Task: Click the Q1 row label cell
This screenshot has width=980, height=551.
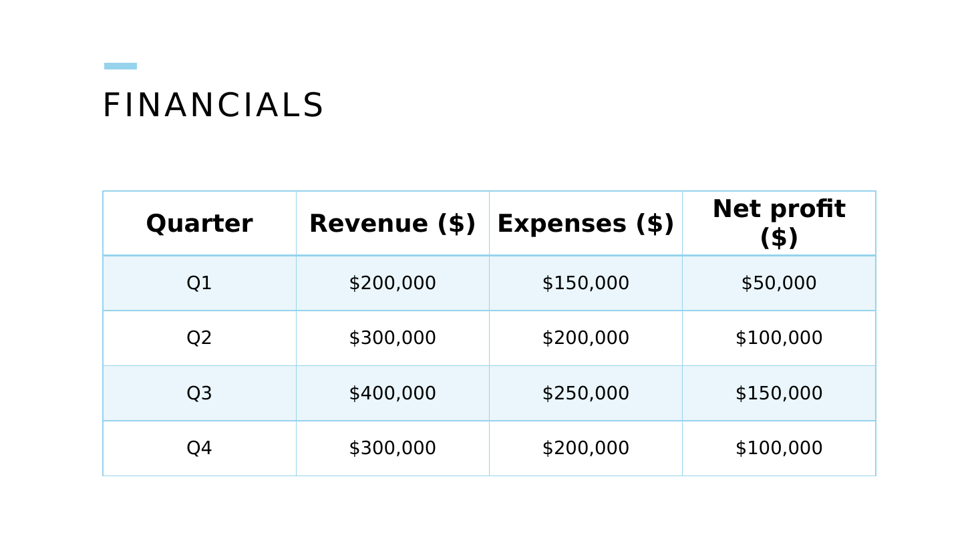Action: tap(200, 283)
